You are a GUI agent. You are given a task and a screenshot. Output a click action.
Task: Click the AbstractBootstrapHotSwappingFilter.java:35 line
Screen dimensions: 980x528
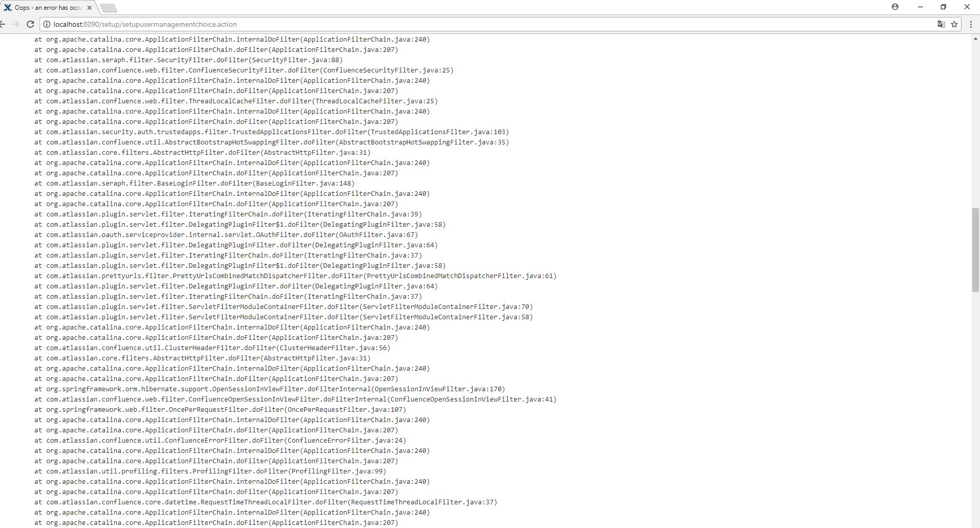[272, 142]
